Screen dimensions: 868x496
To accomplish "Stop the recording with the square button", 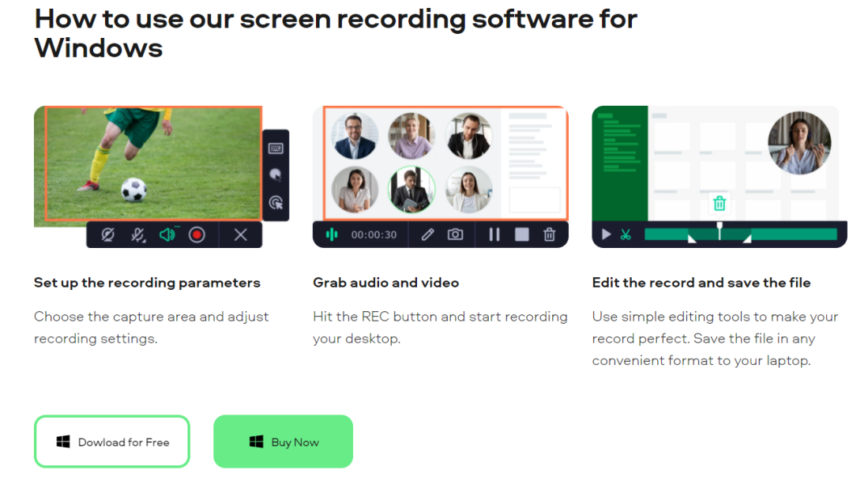I will (521, 235).
